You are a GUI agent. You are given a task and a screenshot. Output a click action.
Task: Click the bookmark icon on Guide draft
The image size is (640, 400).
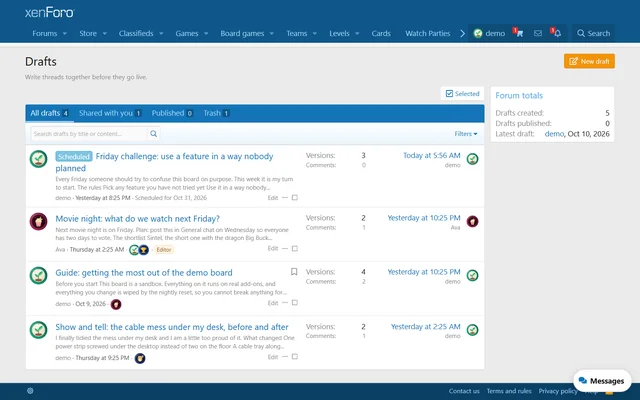tap(294, 272)
